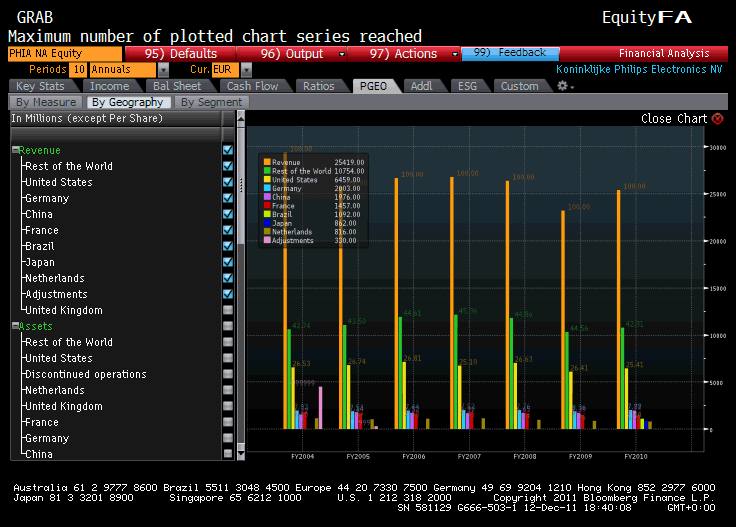
Task: Collapse the Assets tree group
Action: pyautogui.click(x=16, y=326)
